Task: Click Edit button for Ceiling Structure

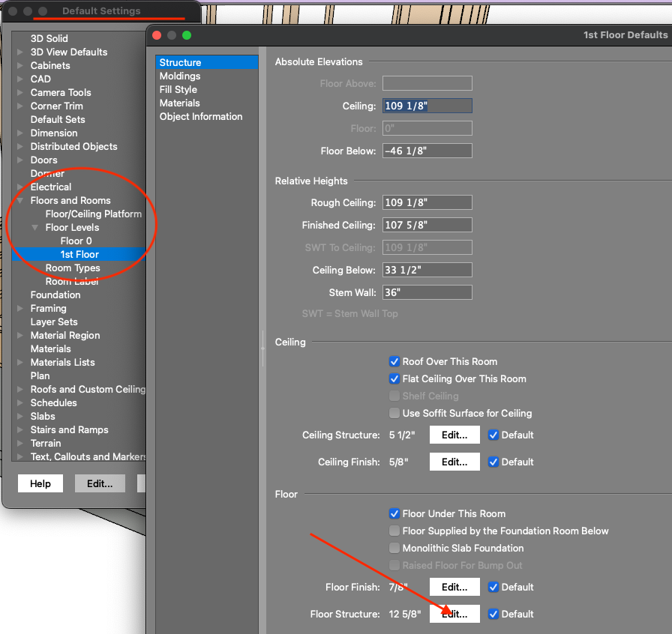Action: (454, 435)
